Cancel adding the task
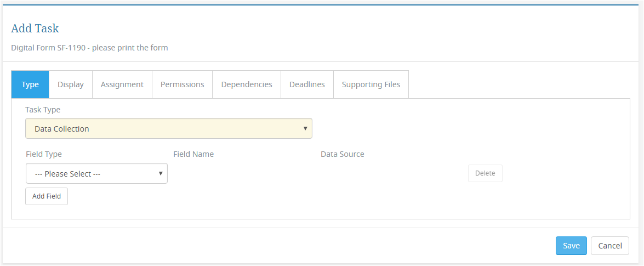The width and height of the screenshot is (644, 266). coord(610,246)
